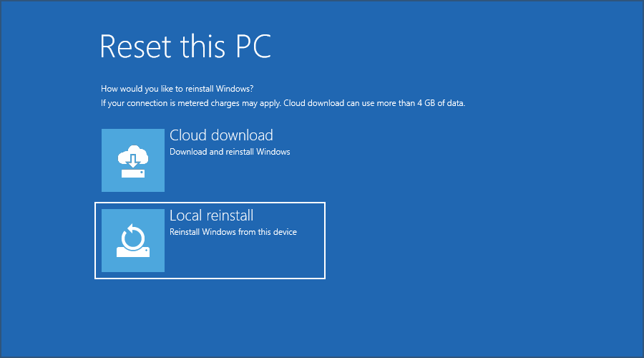Click the Local reinstall icon tile

133,241
